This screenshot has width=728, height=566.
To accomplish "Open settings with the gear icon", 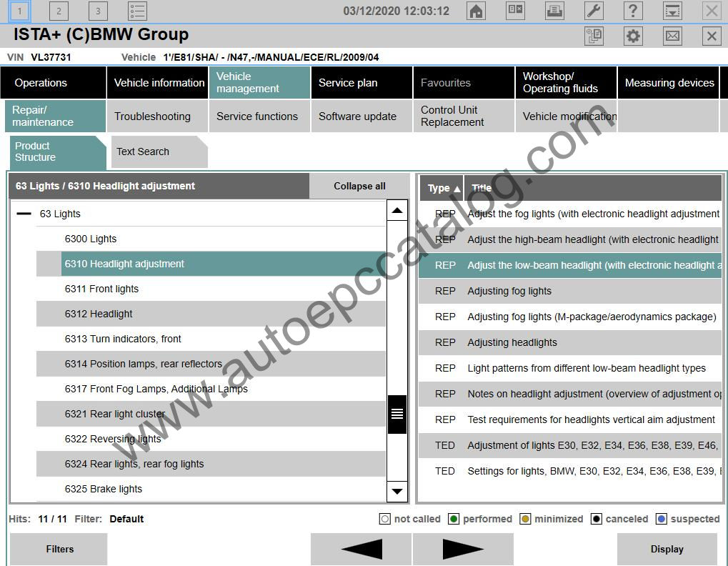I will tap(633, 36).
